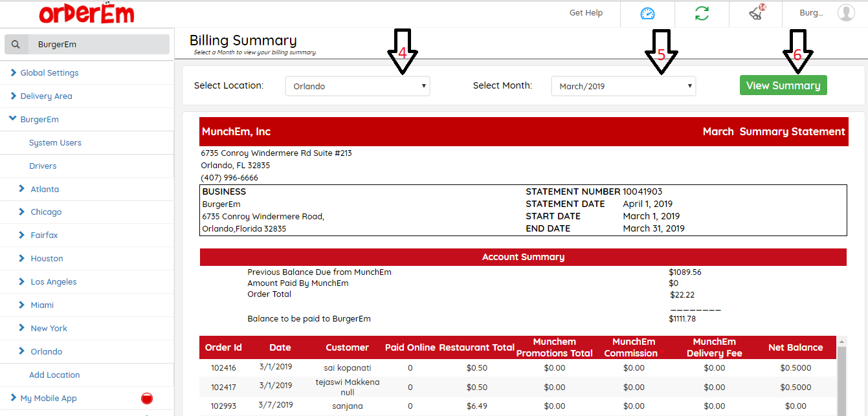Expand the Atlanta location
This screenshot has height=416, width=868.
click(x=45, y=190)
